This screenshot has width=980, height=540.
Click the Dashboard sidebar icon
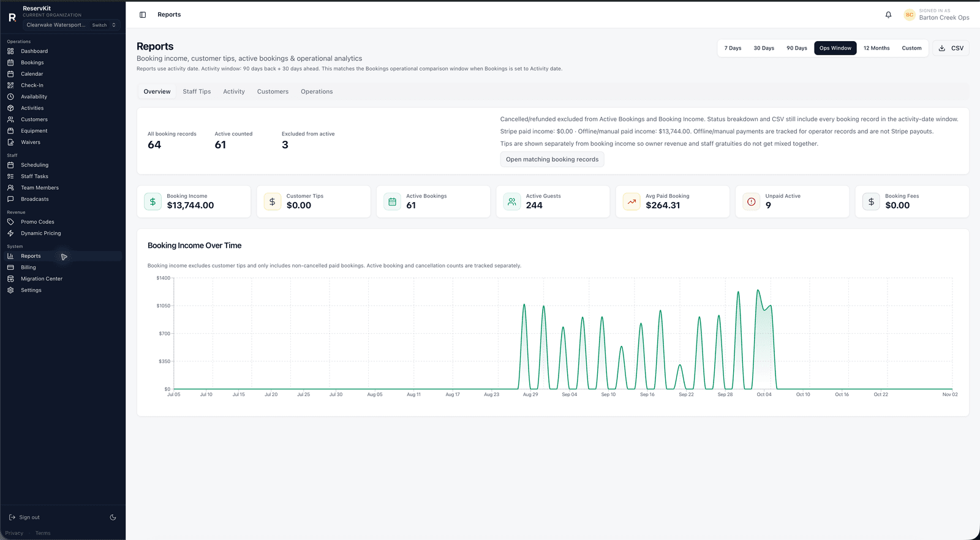(10, 51)
